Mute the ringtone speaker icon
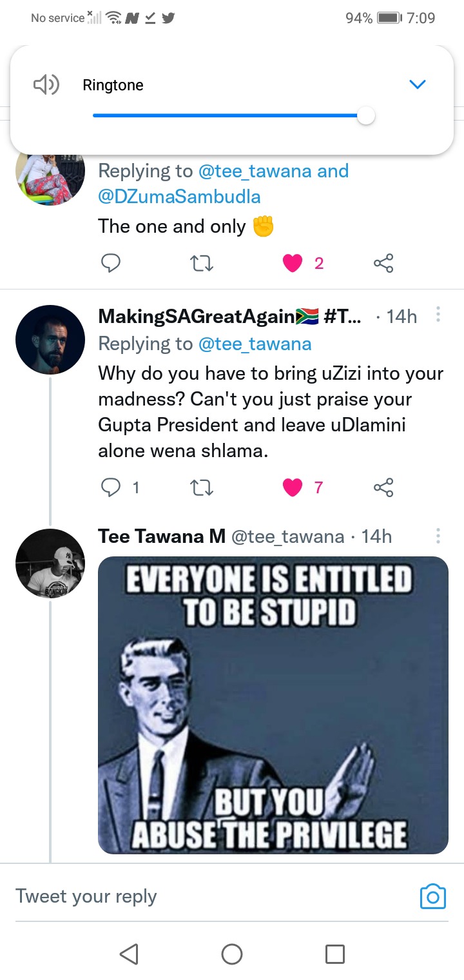The width and height of the screenshot is (464, 980). (46, 84)
